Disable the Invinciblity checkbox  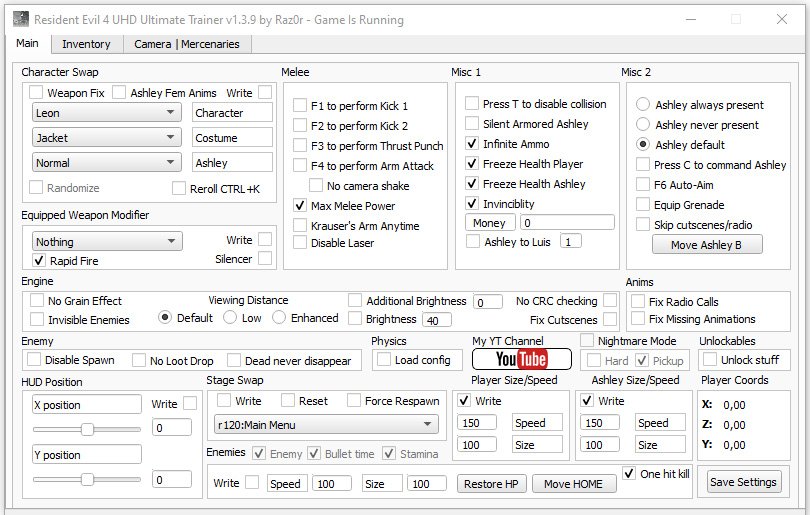click(472, 203)
